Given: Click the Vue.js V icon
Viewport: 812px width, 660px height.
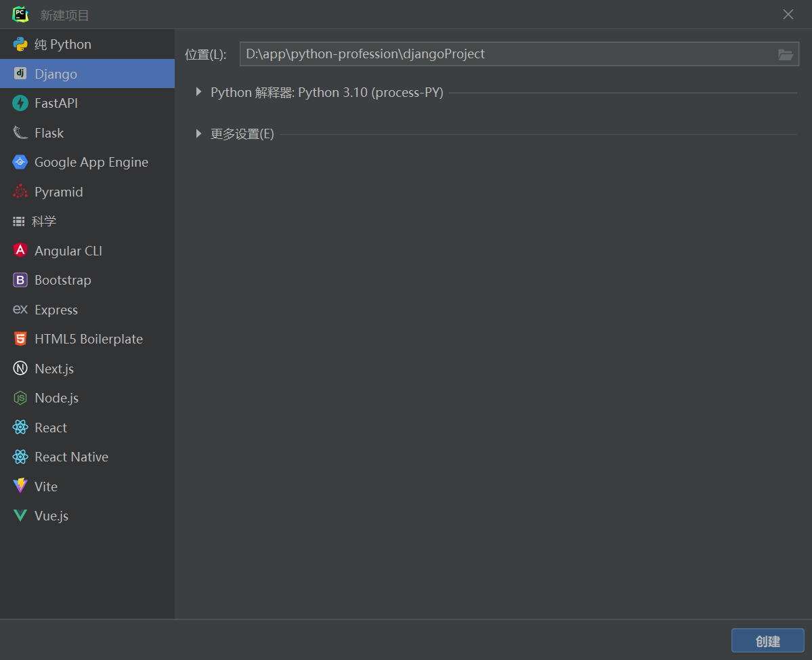Looking at the screenshot, I should point(20,516).
